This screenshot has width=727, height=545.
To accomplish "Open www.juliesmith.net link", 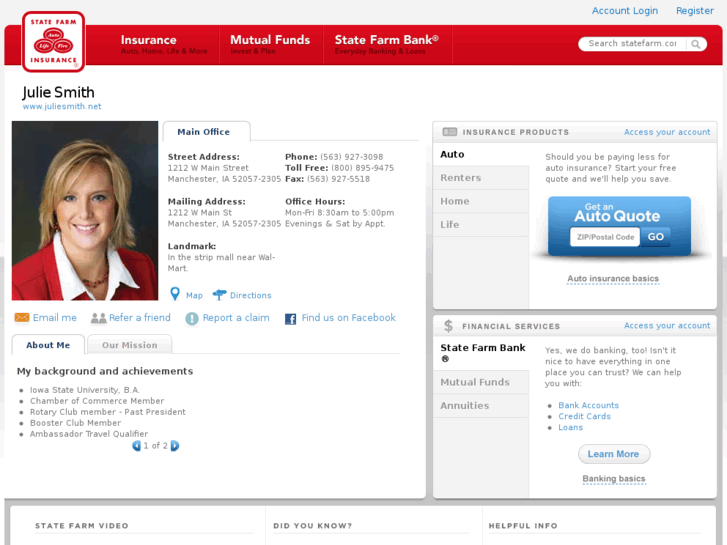I will click(62, 106).
